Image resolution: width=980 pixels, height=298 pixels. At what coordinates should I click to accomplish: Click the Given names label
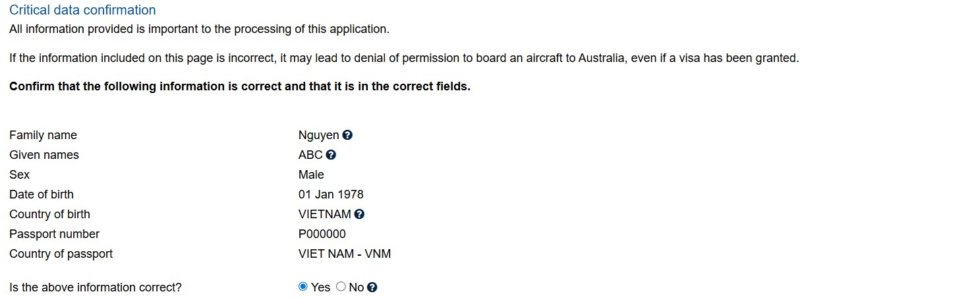[44, 155]
